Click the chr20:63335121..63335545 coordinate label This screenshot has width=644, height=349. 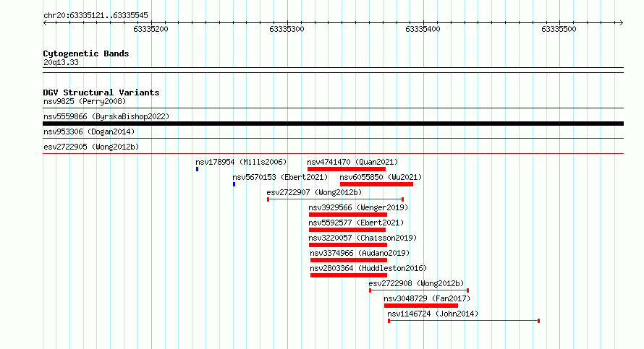click(x=96, y=16)
